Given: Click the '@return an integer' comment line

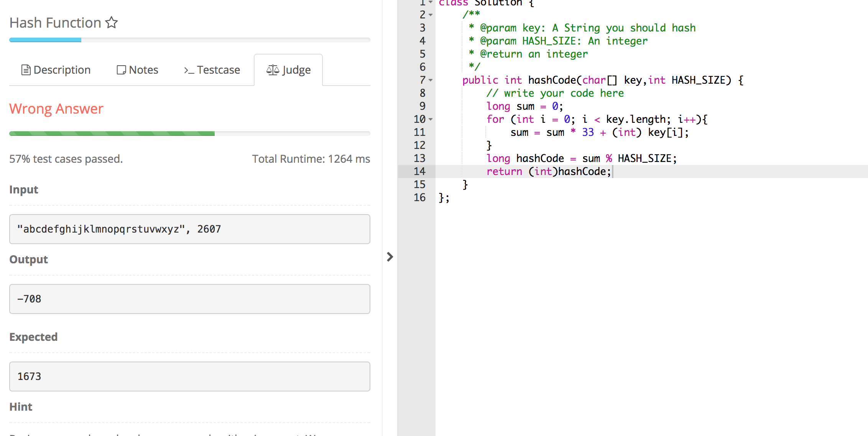Looking at the screenshot, I should coord(528,54).
